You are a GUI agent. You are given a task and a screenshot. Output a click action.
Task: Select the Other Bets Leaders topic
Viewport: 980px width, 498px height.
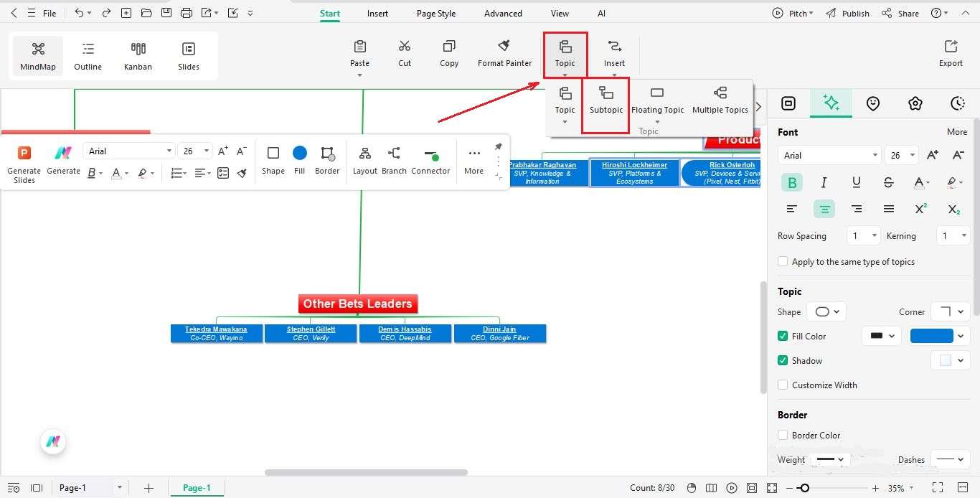pos(357,304)
